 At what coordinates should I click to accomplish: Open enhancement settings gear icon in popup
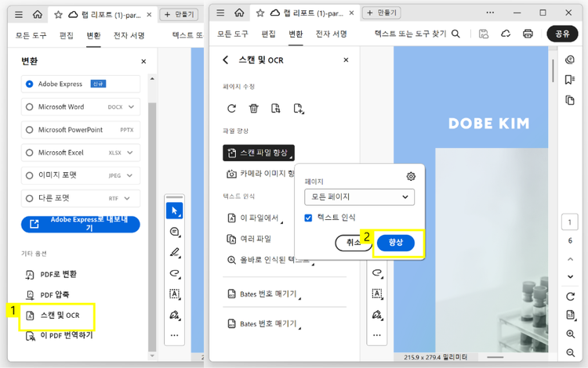point(411,176)
